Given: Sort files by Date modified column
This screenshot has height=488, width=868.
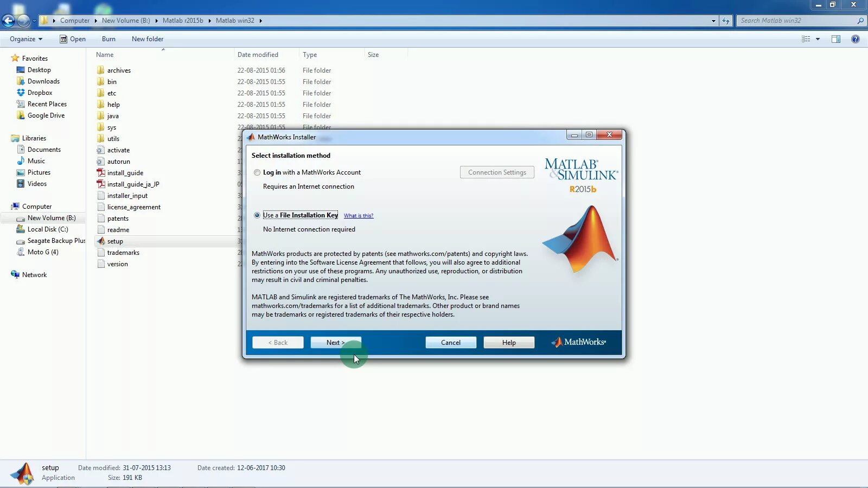Looking at the screenshot, I should point(258,55).
